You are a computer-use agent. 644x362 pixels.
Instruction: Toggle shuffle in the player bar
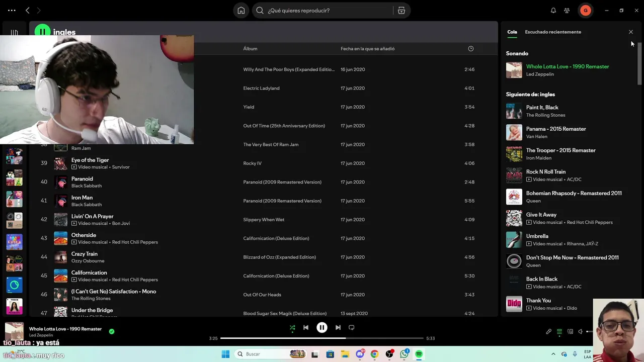click(292, 327)
